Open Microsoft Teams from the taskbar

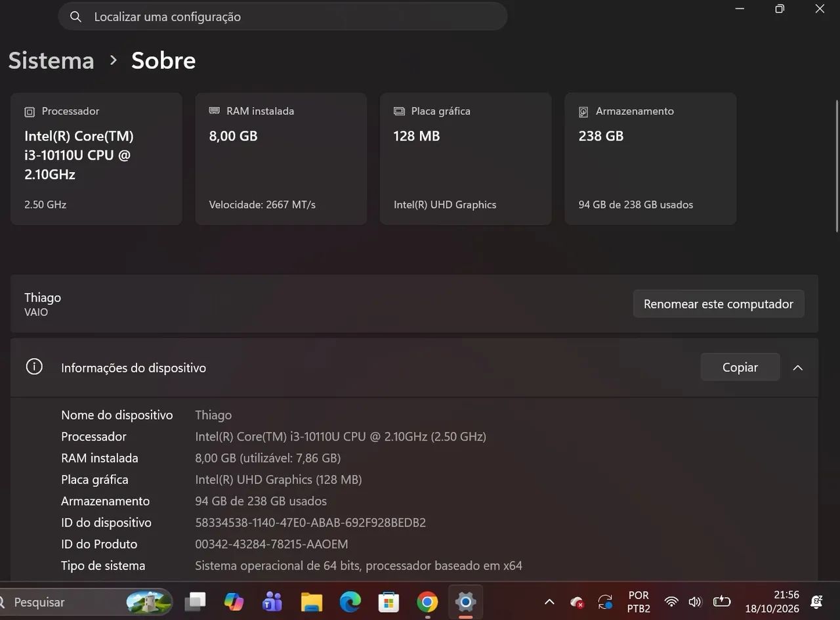tap(272, 602)
